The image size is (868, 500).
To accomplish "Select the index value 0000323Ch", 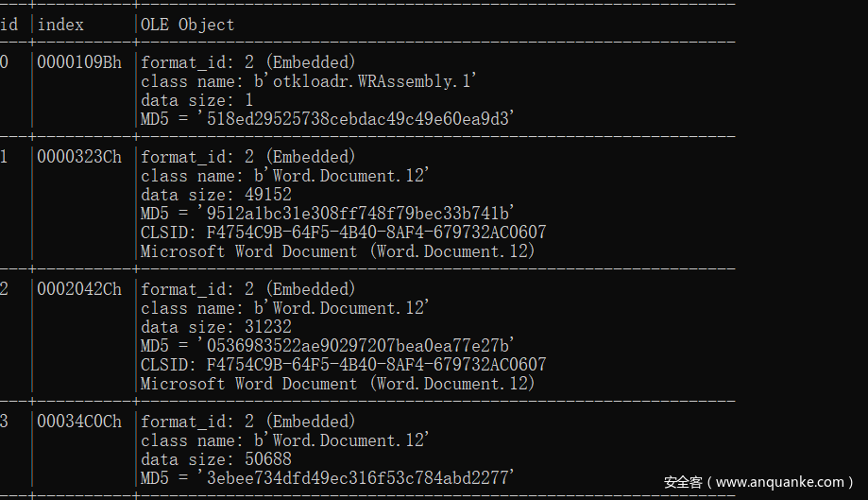I will click(x=79, y=157).
